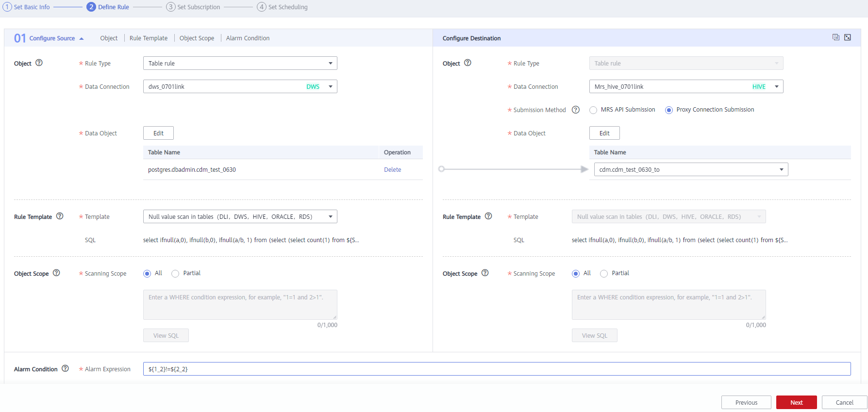
Task: Click source View SQL button
Action: pos(166,335)
